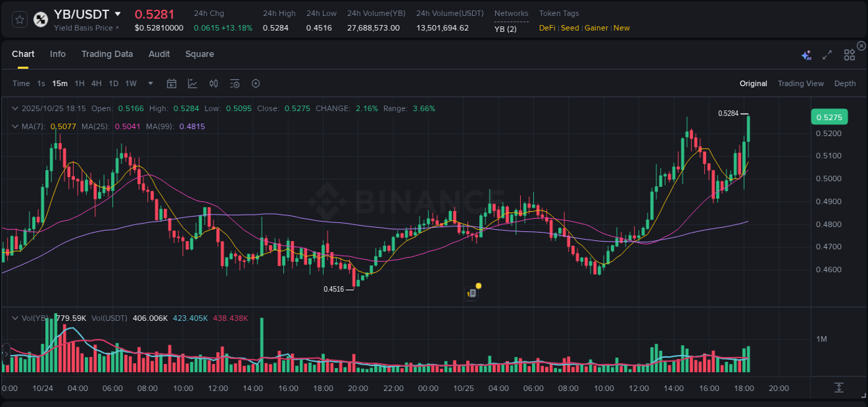The image size is (868, 407).
Task: Expand the chart to fullscreen
Action: [826, 54]
